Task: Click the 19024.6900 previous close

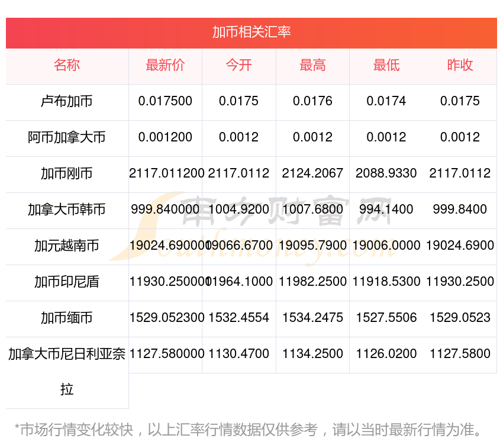Action: click(x=460, y=246)
